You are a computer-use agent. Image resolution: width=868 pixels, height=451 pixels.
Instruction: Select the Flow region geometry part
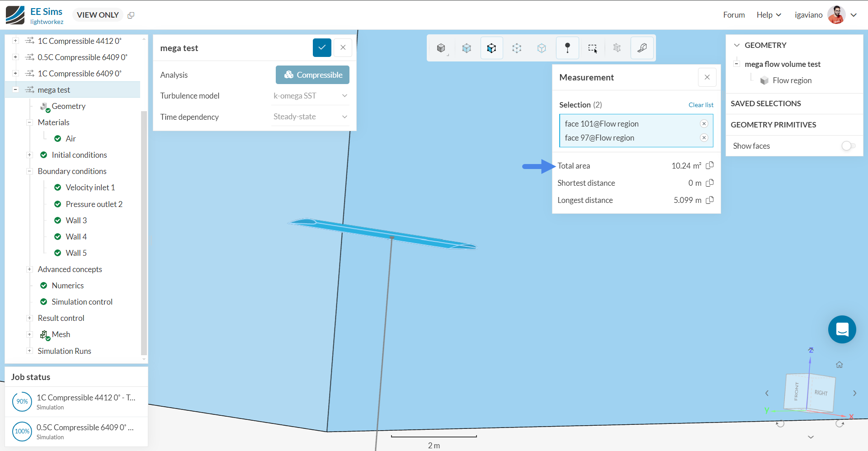click(792, 80)
